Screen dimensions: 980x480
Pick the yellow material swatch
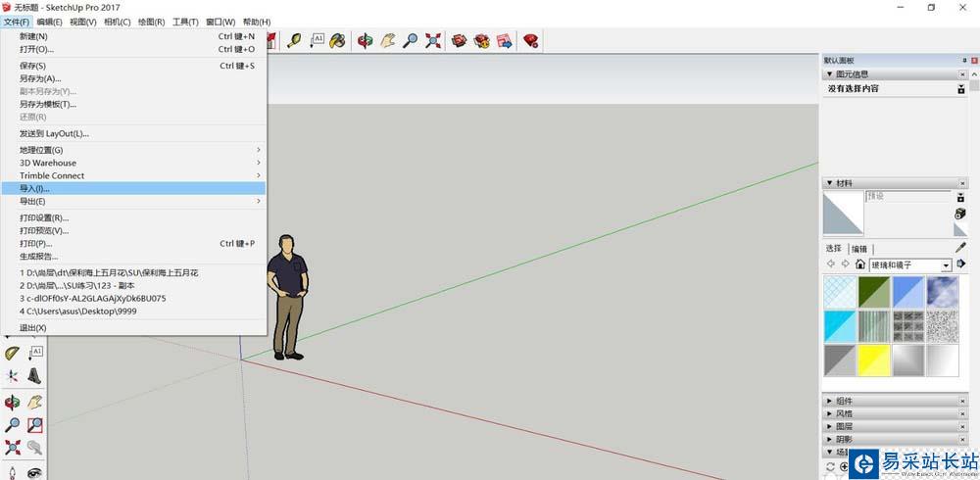pos(874,360)
